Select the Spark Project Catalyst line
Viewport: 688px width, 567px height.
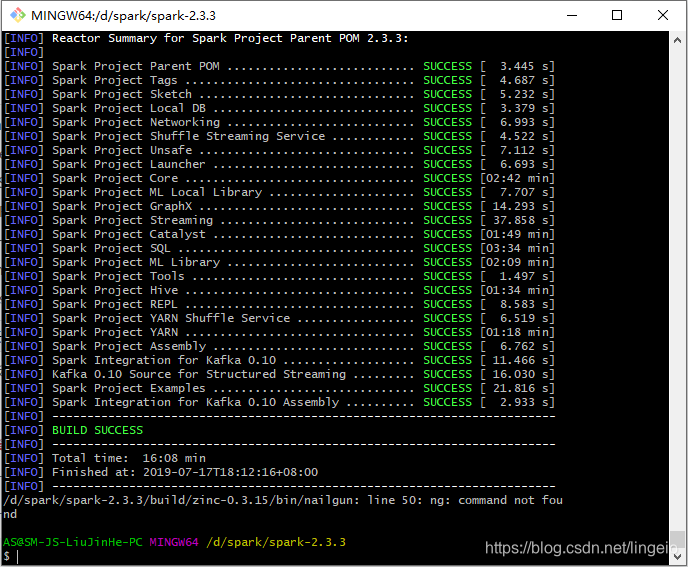tap(280, 235)
